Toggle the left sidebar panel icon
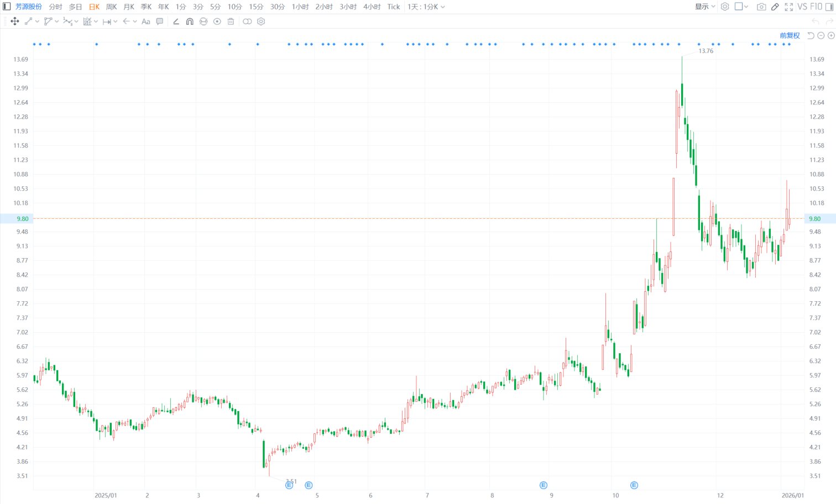The width and height of the screenshot is (836, 504). [x=7, y=7]
